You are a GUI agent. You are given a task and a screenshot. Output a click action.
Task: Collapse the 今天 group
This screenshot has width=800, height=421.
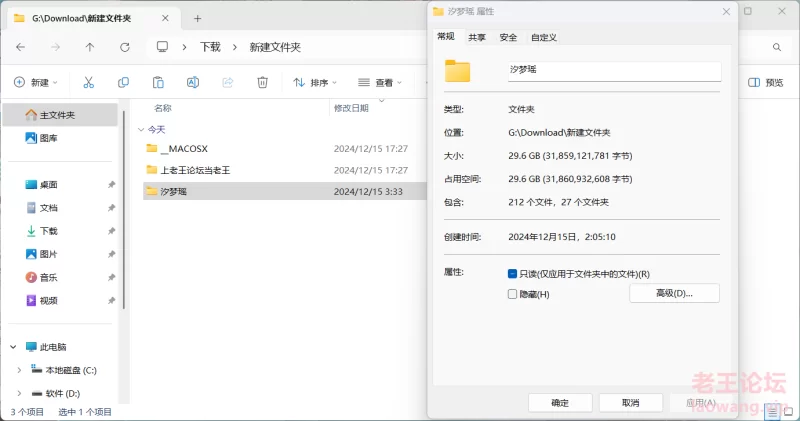click(141, 130)
